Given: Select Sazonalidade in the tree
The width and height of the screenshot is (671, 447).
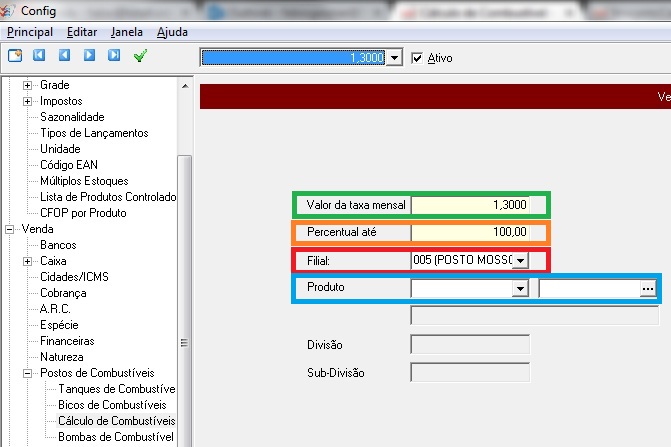Looking at the screenshot, I should 72,117.
